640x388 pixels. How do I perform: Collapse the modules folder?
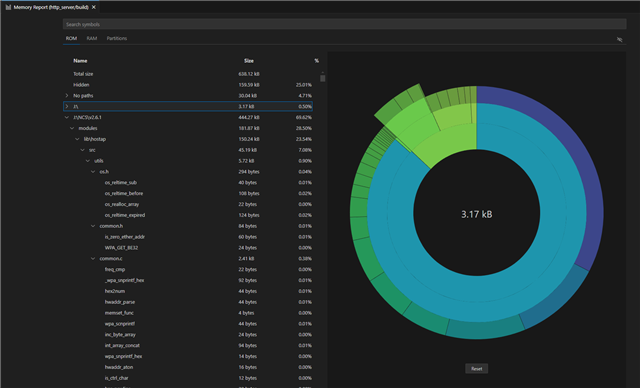point(72,128)
